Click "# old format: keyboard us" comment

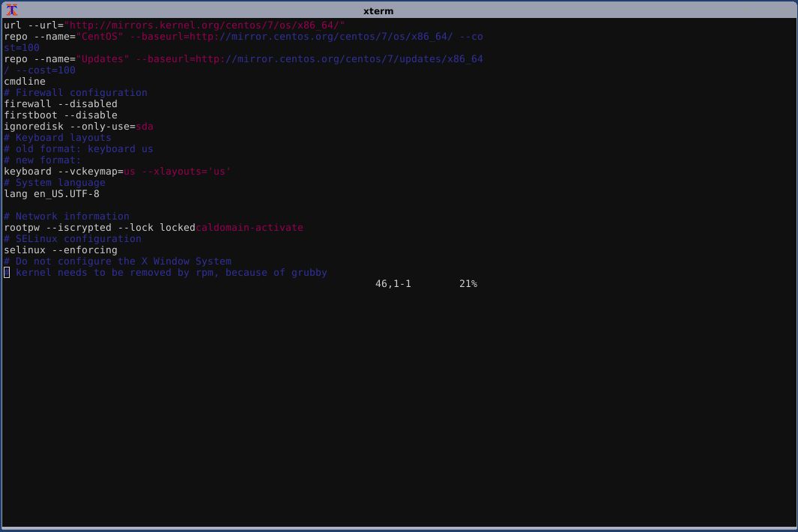tap(79, 148)
